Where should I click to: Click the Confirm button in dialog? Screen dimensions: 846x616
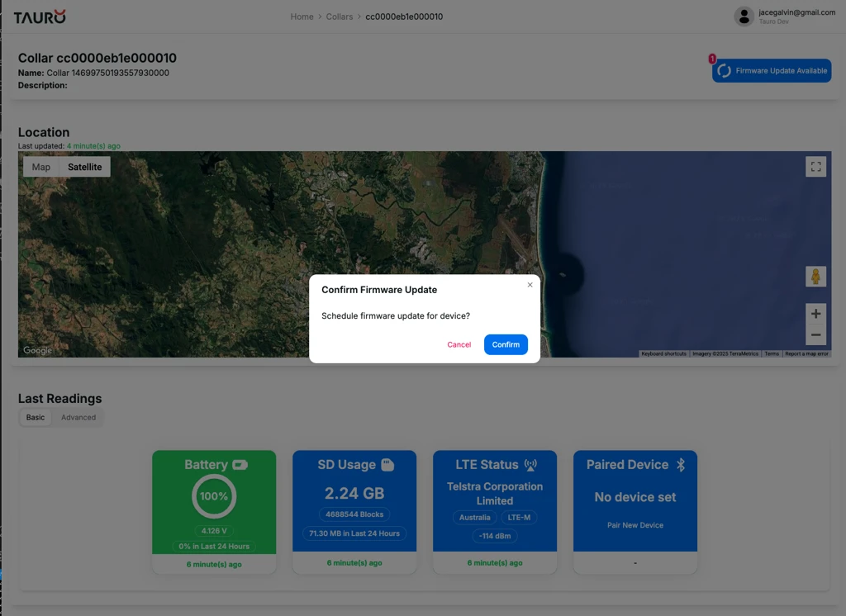click(506, 344)
